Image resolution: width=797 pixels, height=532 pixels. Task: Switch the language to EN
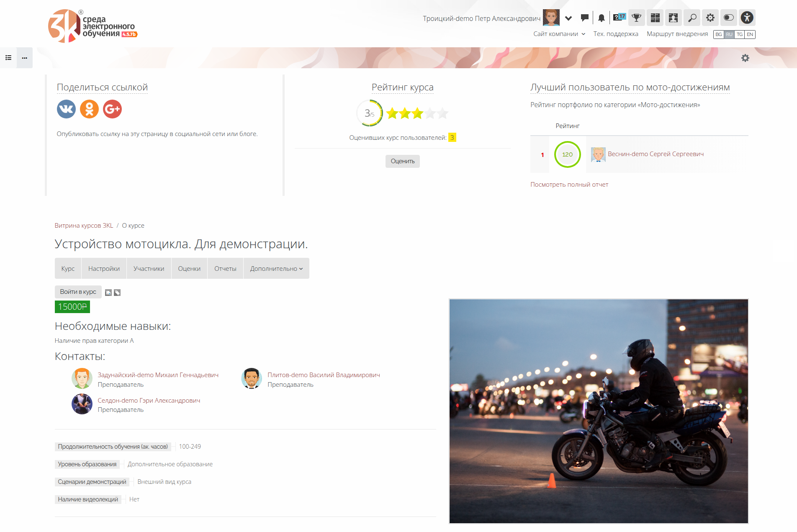click(750, 34)
